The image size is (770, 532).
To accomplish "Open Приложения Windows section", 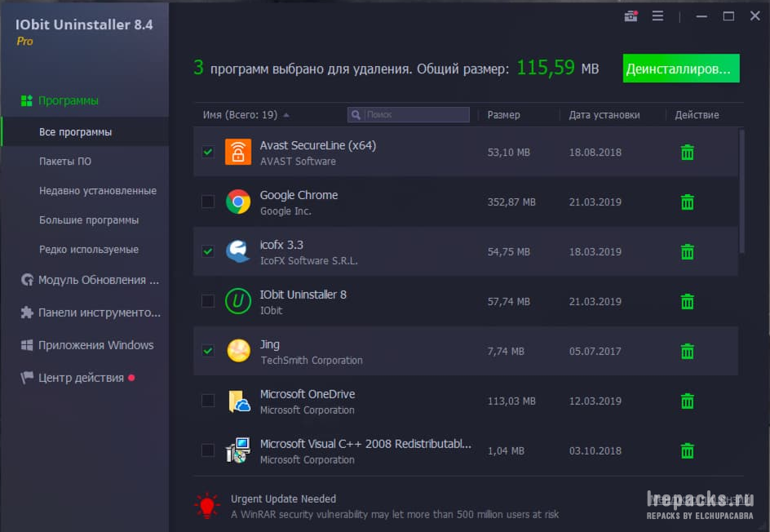I will [87, 345].
